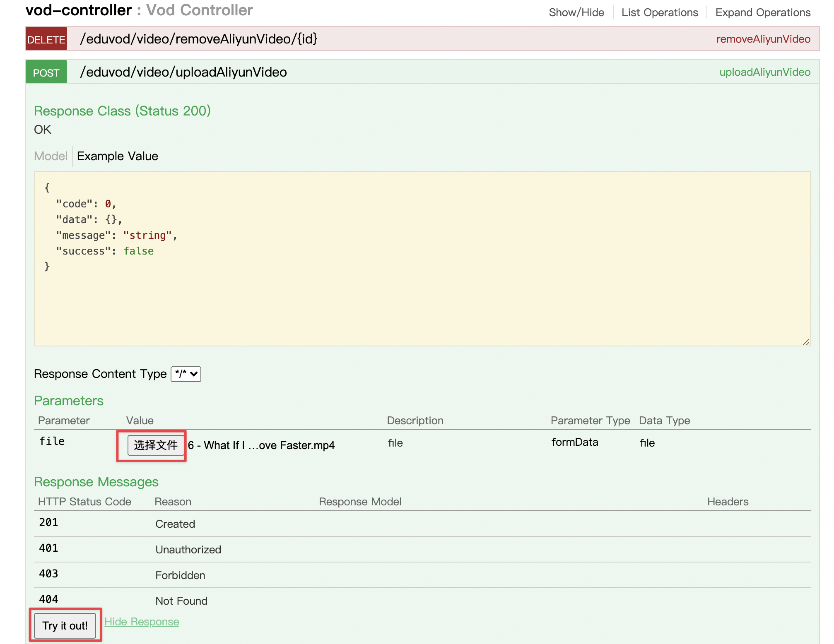Viewport: 834px width, 644px height.
Task: Click List Operations link
Action: (660, 12)
